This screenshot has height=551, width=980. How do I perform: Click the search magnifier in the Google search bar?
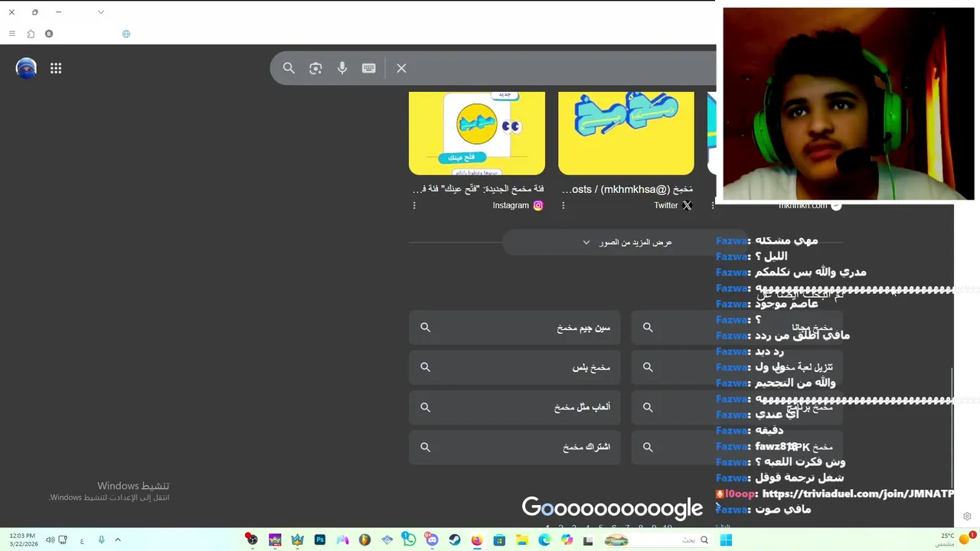pyautogui.click(x=289, y=68)
